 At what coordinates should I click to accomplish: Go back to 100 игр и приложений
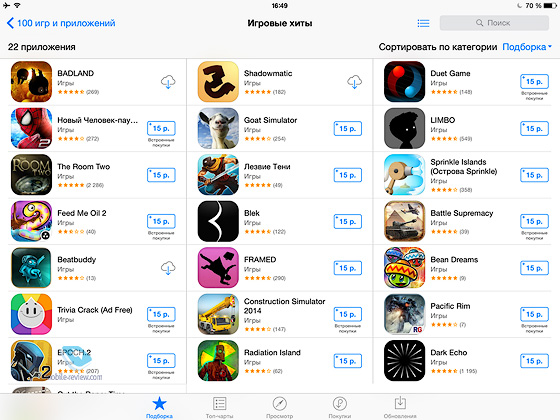tap(61, 23)
